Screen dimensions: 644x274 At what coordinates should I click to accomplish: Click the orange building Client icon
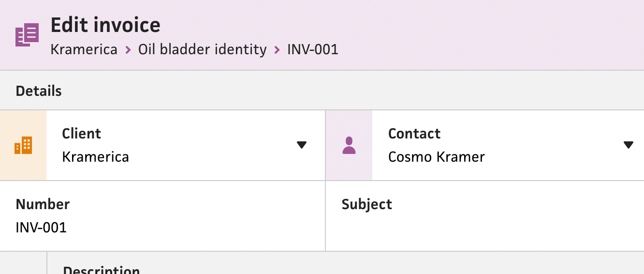click(x=23, y=145)
